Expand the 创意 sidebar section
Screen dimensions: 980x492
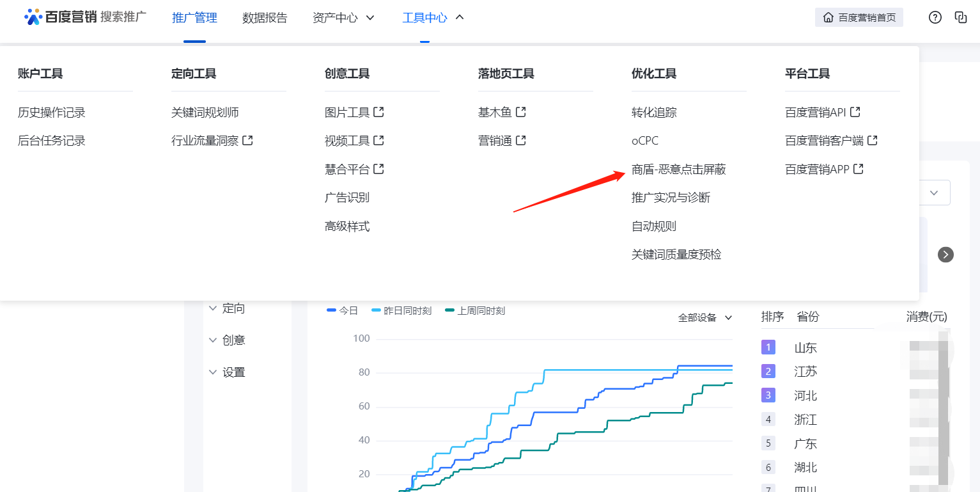228,340
